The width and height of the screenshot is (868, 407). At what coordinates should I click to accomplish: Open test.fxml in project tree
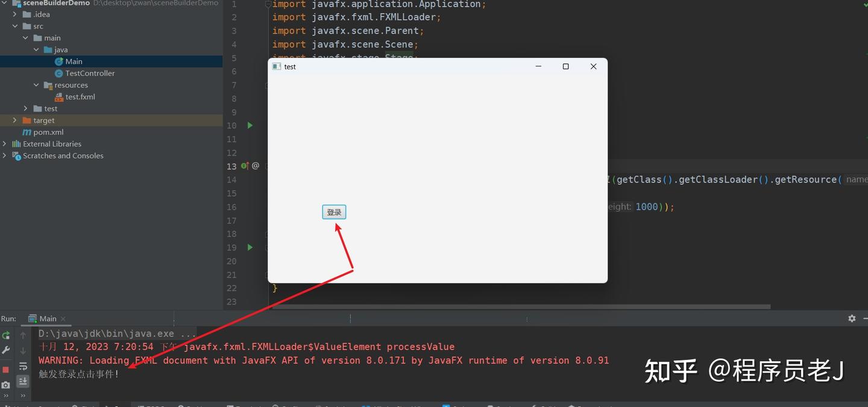pos(112,96)
